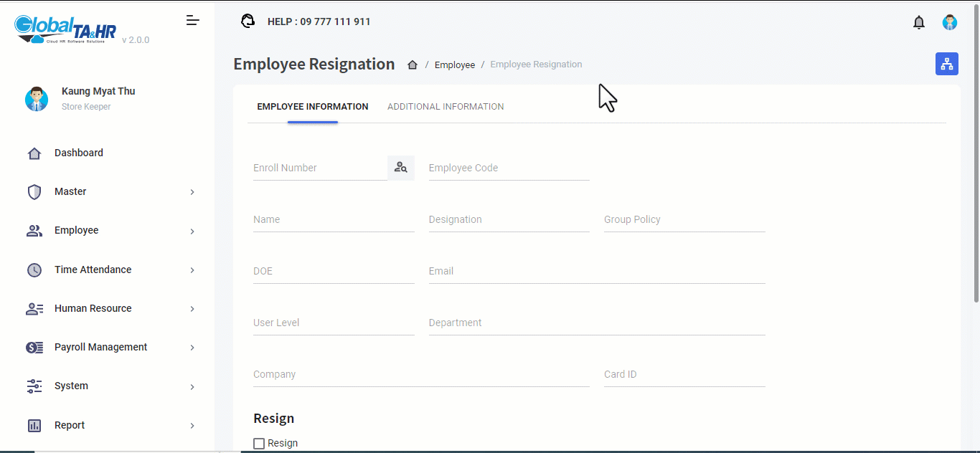Click the Employee breadcrumb link
This screenshot has height=453, width=980.
click(455, 65)
